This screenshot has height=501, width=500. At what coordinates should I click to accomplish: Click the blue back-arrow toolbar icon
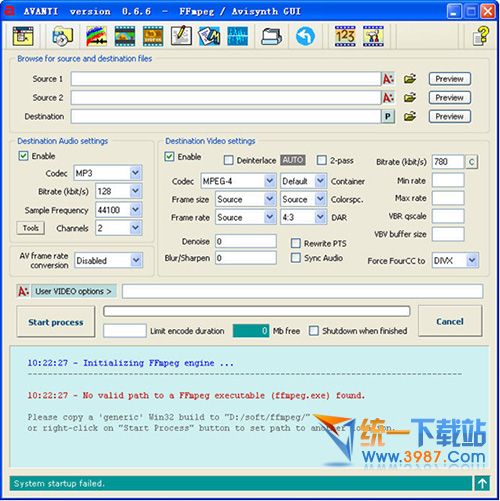[x=305, y=36]
